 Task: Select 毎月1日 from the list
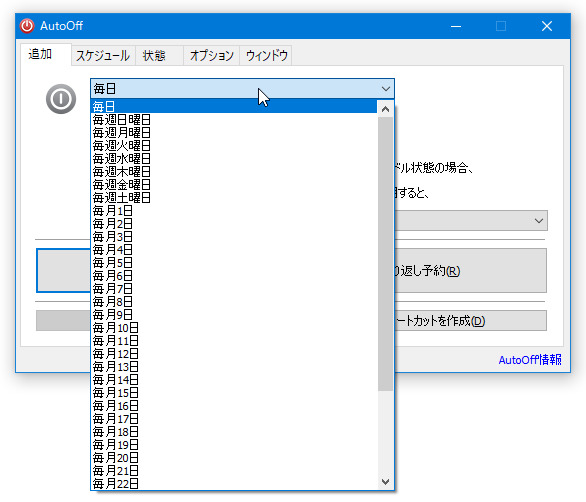coord(234,211)
